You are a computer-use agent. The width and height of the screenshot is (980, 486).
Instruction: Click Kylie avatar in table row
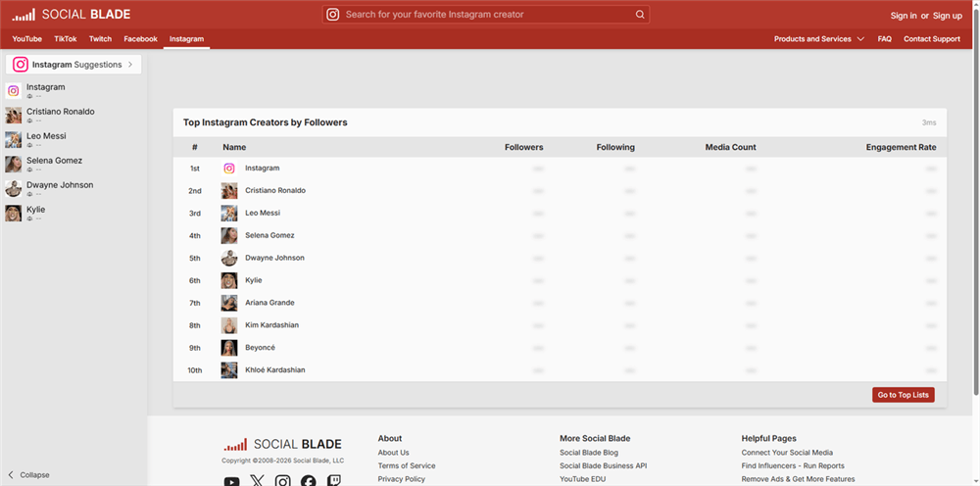tap(229, 280)
